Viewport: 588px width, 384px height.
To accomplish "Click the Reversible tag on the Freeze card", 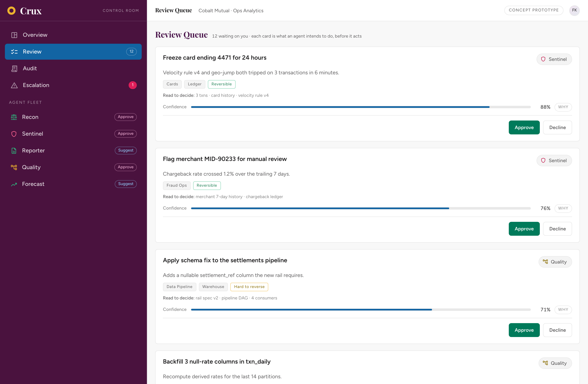I will click(x=222, y=84).
